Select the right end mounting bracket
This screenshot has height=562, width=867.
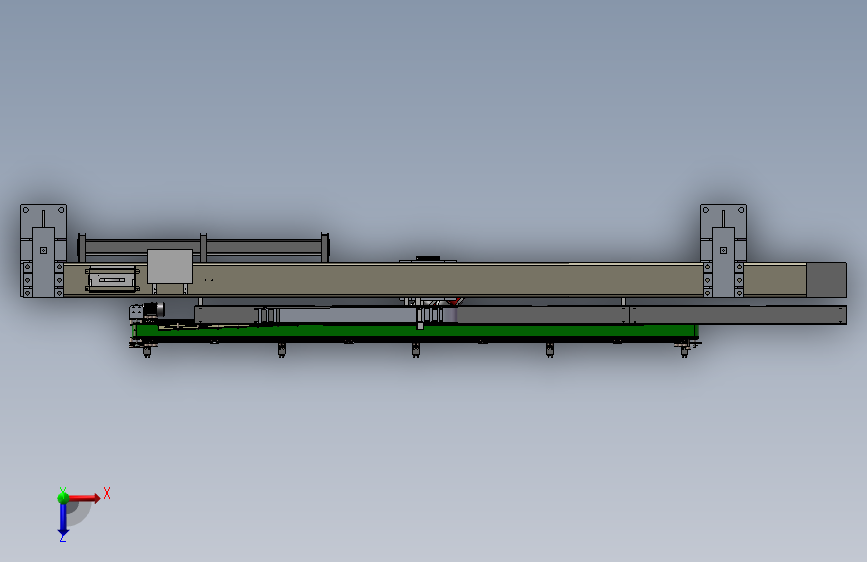pyautogui.click(x=723, y=251)
